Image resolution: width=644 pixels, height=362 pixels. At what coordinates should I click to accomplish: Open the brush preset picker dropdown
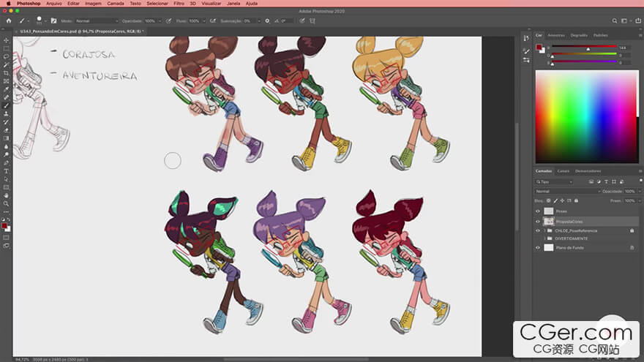pyautogui.click(x=45, y=21)
